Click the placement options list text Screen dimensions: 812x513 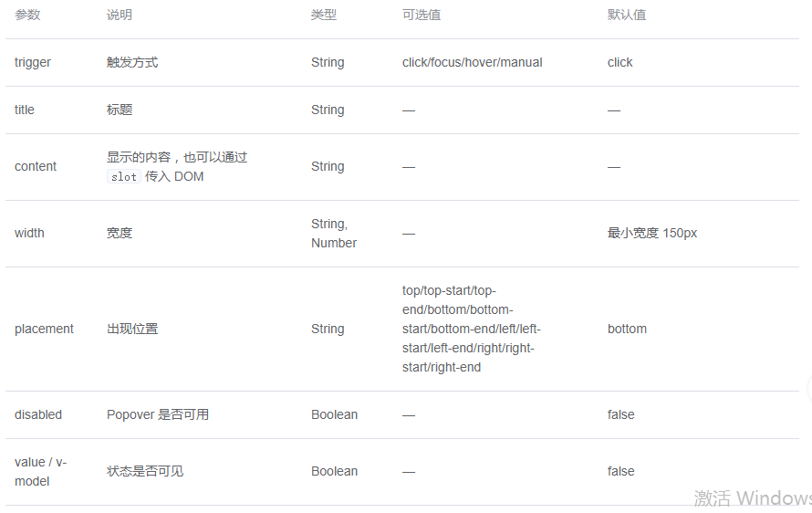click(471, 329)
